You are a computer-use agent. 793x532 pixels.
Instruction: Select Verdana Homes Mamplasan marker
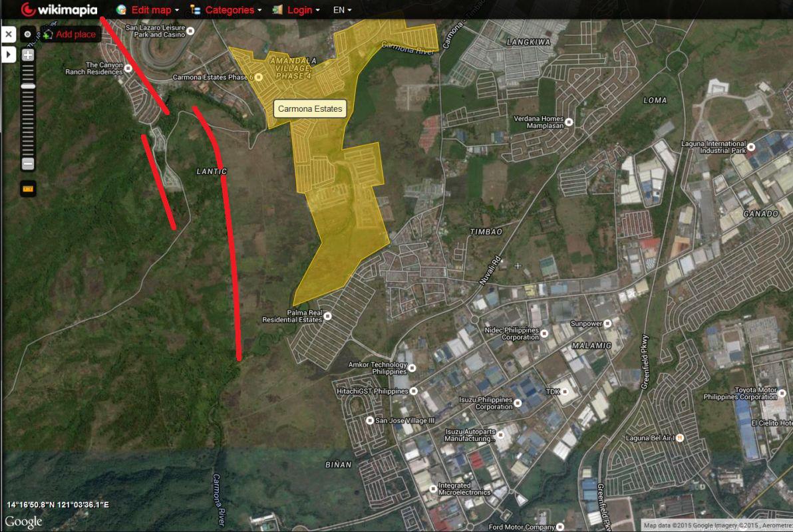click(x=569, y=122)
